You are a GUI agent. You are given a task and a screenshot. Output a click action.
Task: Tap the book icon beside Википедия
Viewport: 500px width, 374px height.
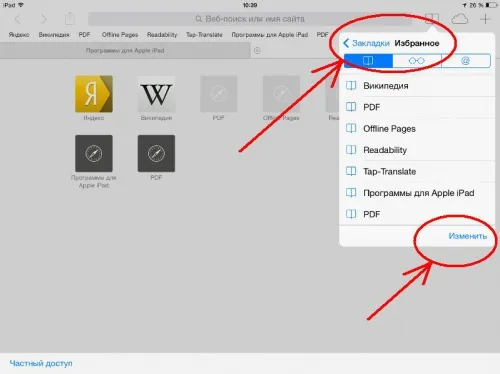coord(351,86)
